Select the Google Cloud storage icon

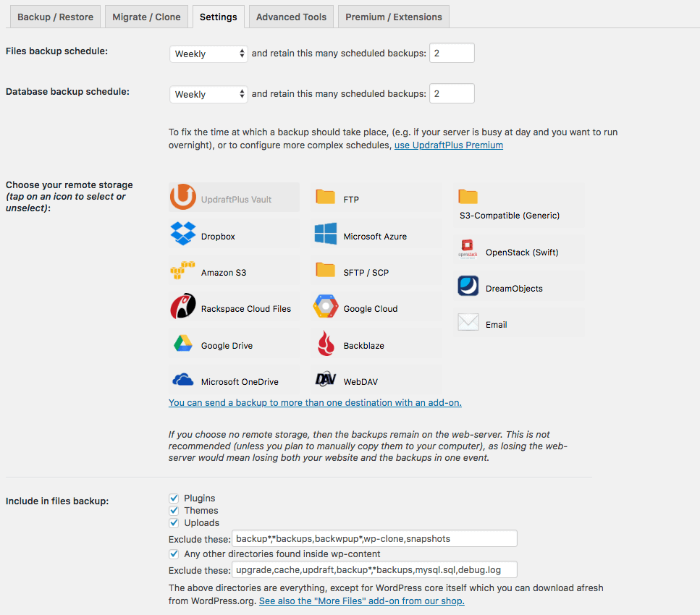326,307
